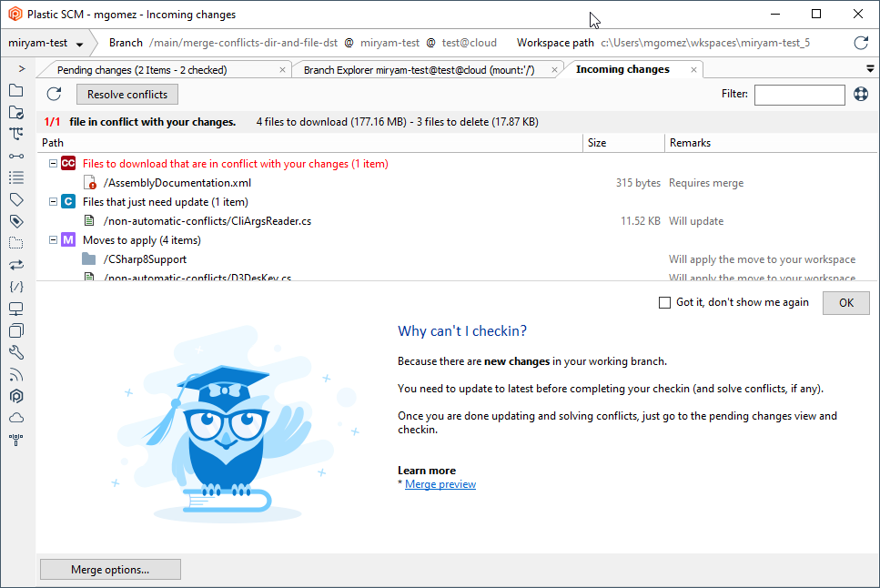
Task: Open the tab list dropdown at the tab bar's right
Action: [x=870, y=68]
